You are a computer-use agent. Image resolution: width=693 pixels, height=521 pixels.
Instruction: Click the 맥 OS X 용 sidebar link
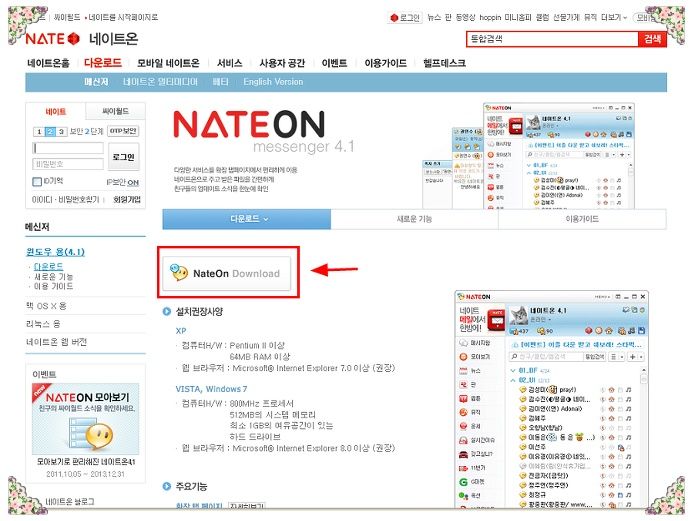[46, 306]
